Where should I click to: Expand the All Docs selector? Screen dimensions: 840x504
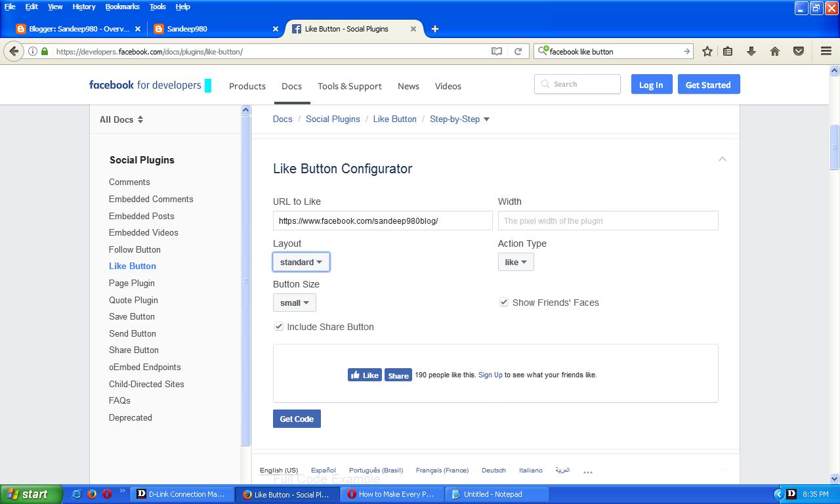tap(121, 119)
